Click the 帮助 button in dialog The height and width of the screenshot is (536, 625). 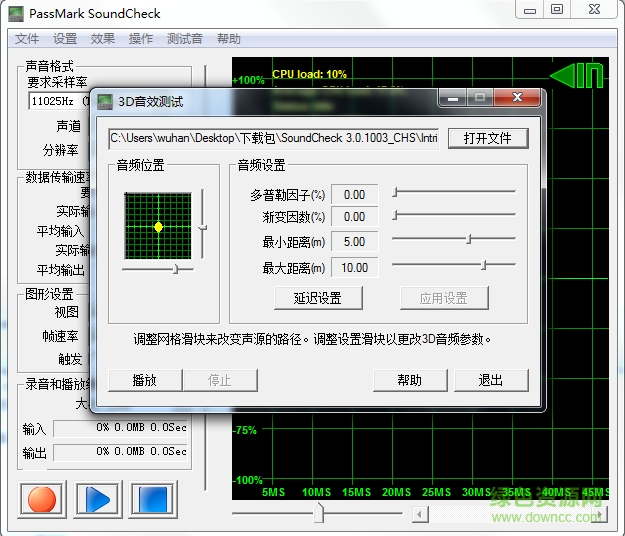coord(409,380)
